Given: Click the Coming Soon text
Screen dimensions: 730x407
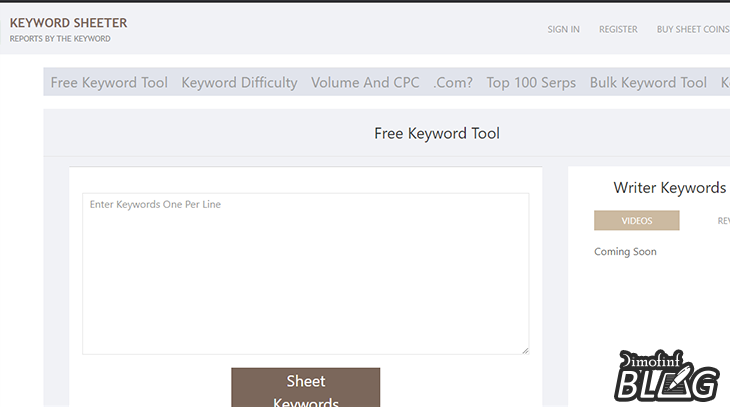Looking at the screenshot, I should point(625,251).
